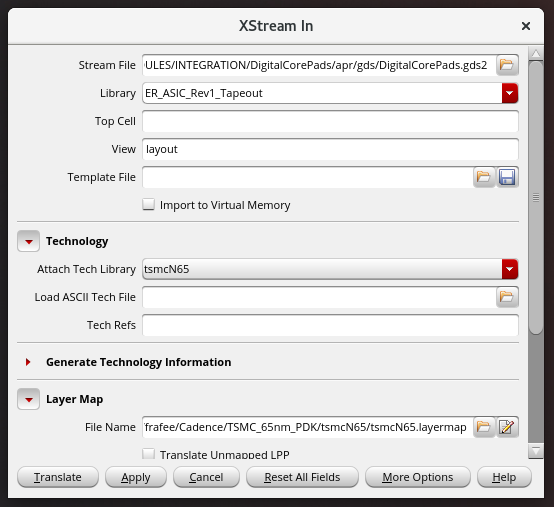The image size is (554, 507).
Task: Browse for Layer Map file folder icon
Action: (x=484, y=427)
